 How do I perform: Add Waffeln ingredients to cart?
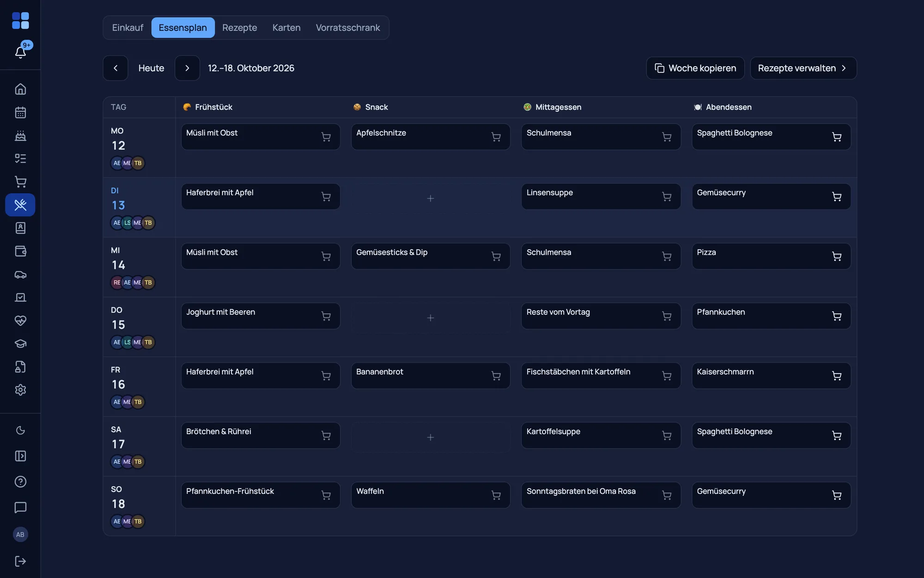[x=496, y=495]
